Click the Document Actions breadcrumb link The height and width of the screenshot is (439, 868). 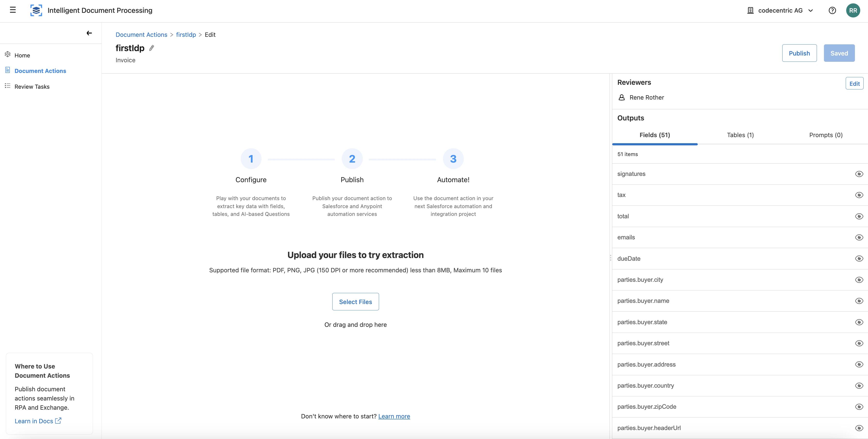pos(141,35)
